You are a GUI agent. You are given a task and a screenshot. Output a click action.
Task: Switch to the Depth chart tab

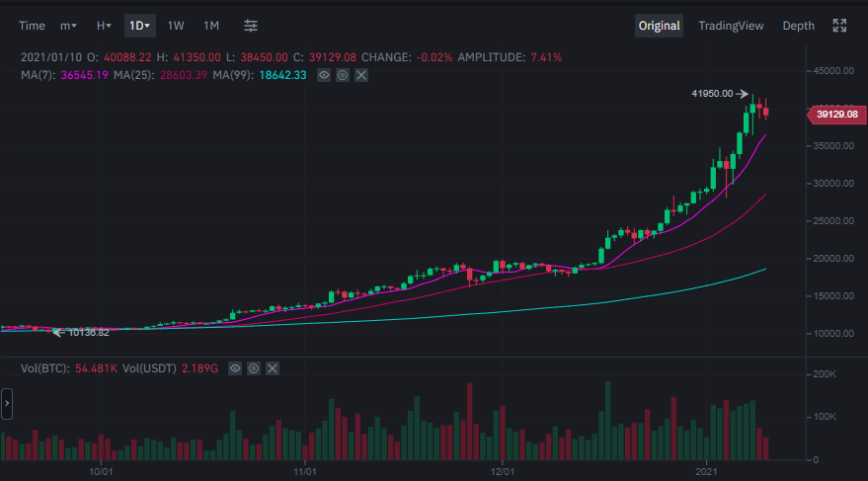click(x=798, y=26)
